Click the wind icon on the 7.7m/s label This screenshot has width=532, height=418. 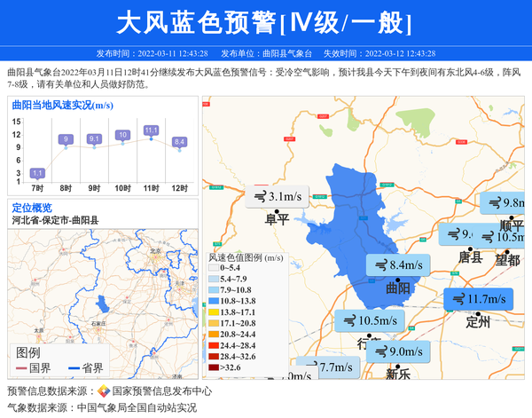(309, 367)
